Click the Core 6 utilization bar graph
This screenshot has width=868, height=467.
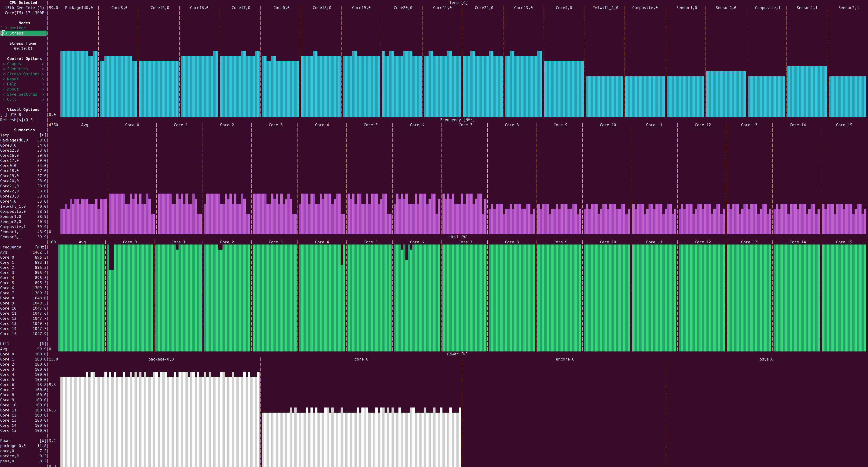pyautogui.click(x=417, y=298)
